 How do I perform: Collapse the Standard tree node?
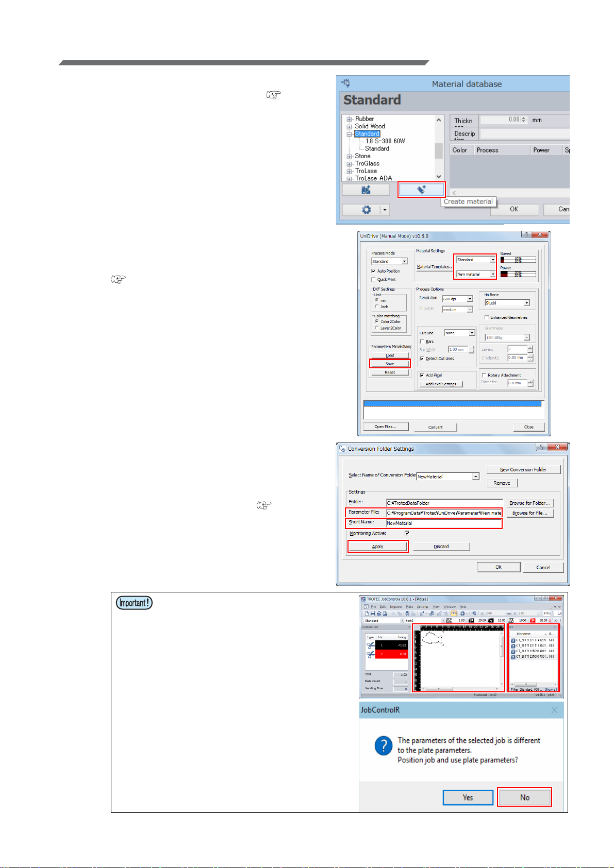349,134
